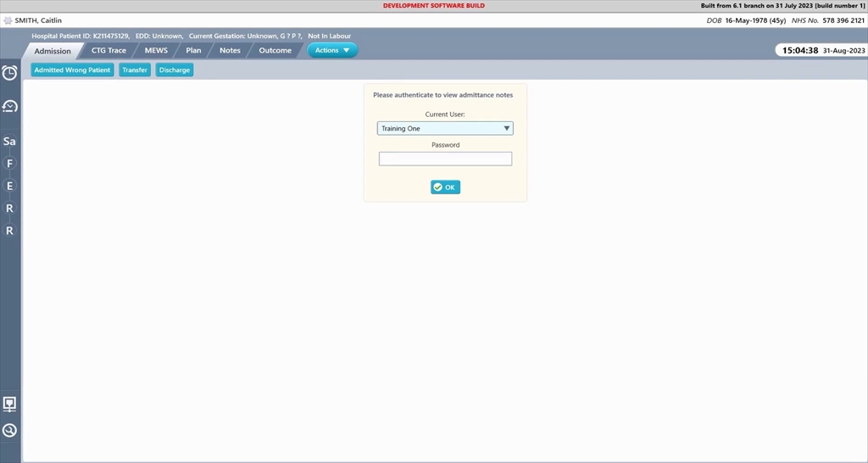View the Notes tab
The height and width of the screenshot is (463, 868).
pyautogui.click(x=230, y=50)
